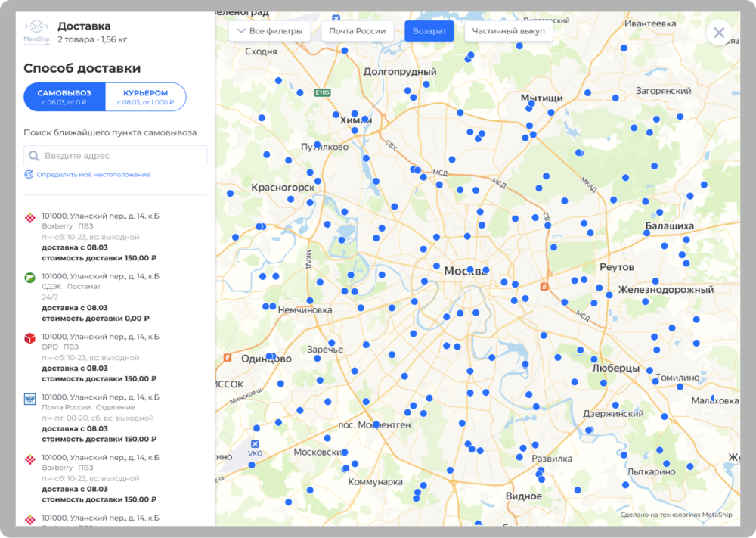Click Определить моё местоположение link

(x=93, y=175)
